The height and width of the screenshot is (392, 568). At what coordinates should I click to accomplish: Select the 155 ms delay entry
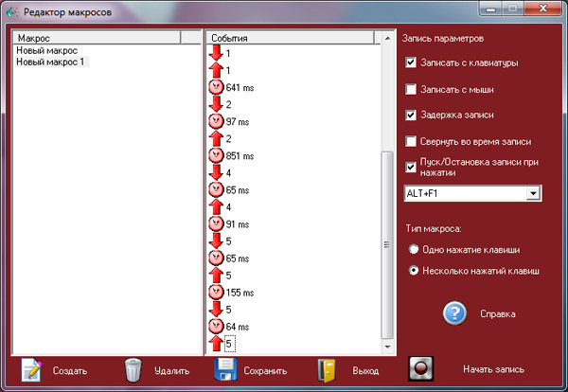[x=240, y=293]
